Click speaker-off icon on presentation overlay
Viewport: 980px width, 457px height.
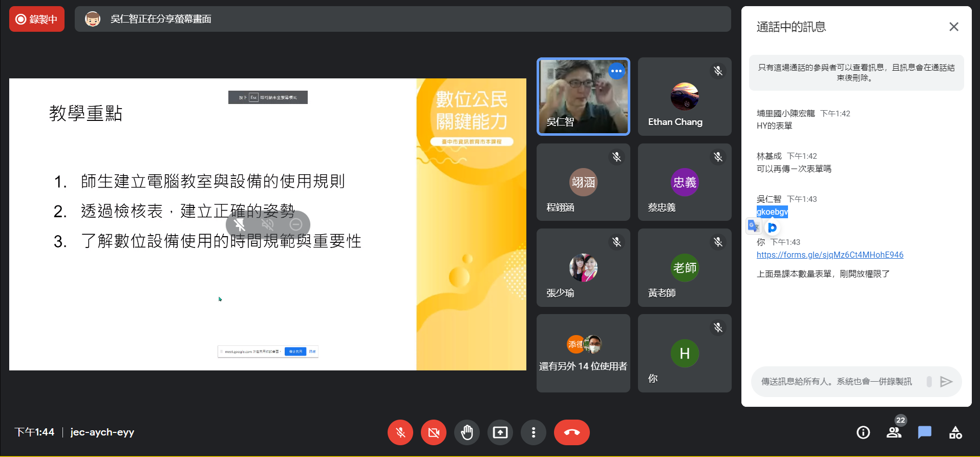click(x=268, y=224)
